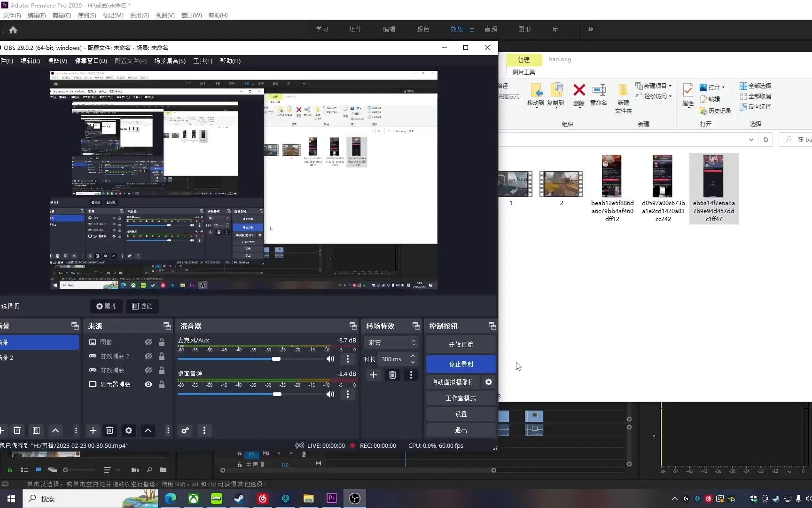This screenshot has width=812, height=508.
Task: Mute the 桌面音频 audio channel
Action: point(330,394)
